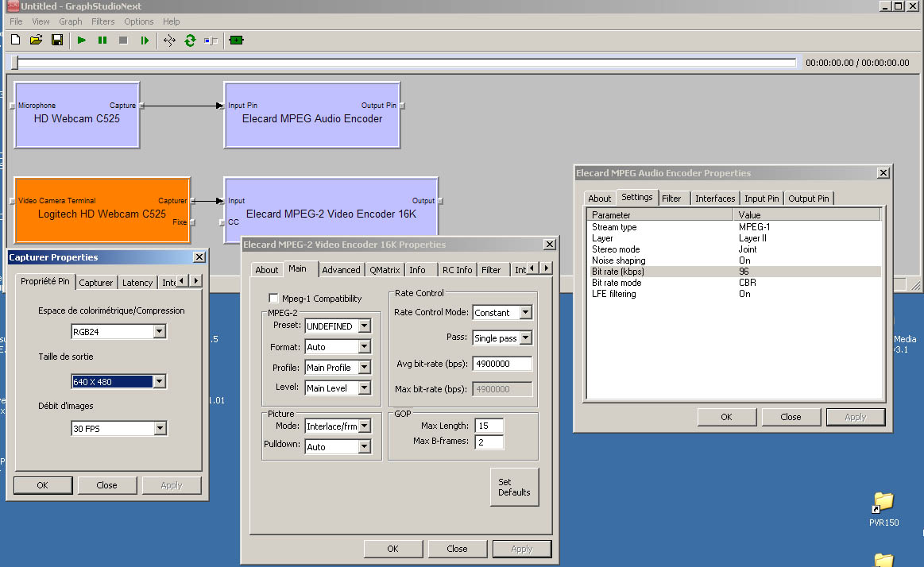Open the colorimetry RGB24 dropdown
The height and width of the screenshot is (567, 924).
tap(159, 331)
